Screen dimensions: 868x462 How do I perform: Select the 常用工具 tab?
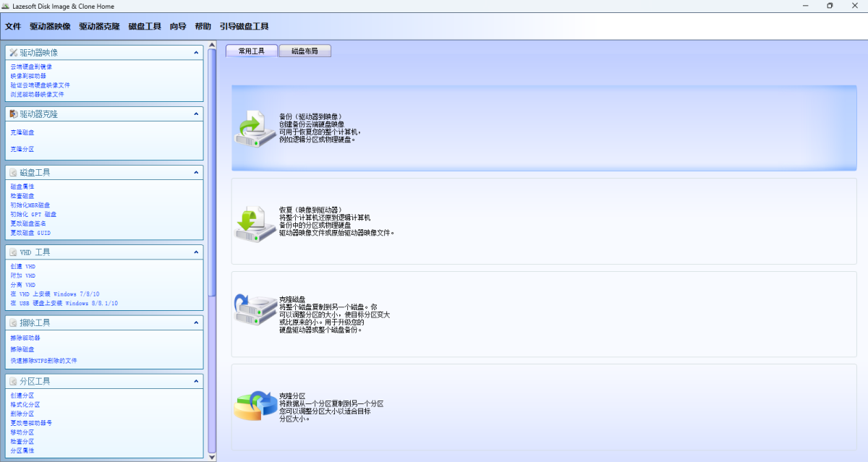(x=252, y=51)
